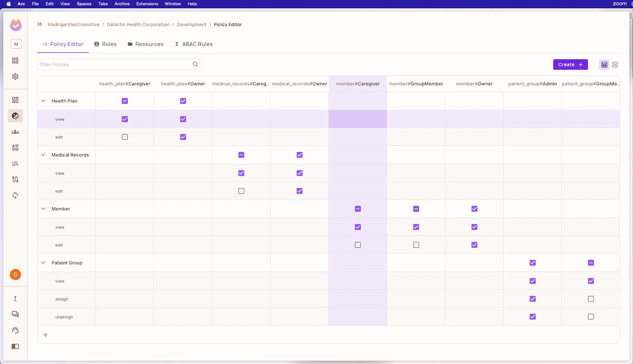Click the search magnifier in Filter Policies
633x364 pixels.
[x=195, y=64]
